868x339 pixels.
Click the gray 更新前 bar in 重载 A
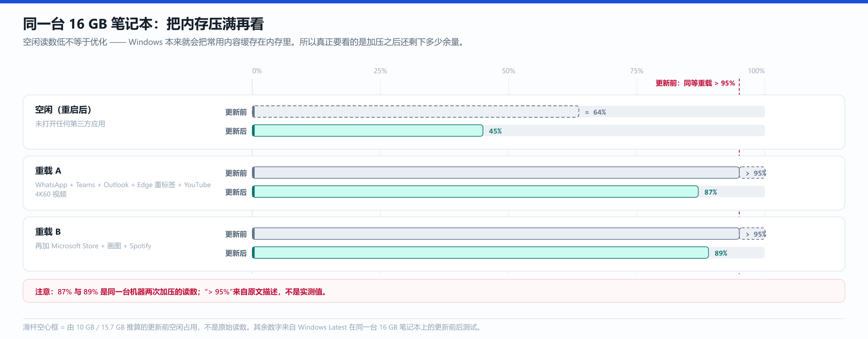496,173
